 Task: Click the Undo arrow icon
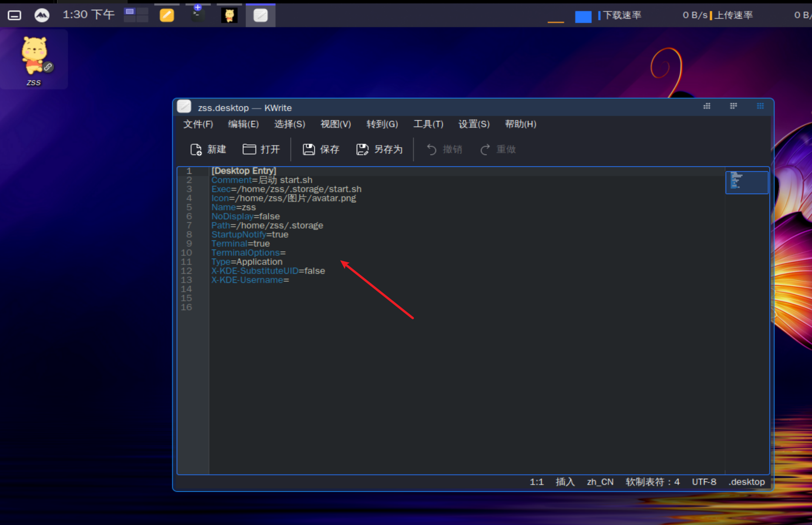[x=431, y=149]
